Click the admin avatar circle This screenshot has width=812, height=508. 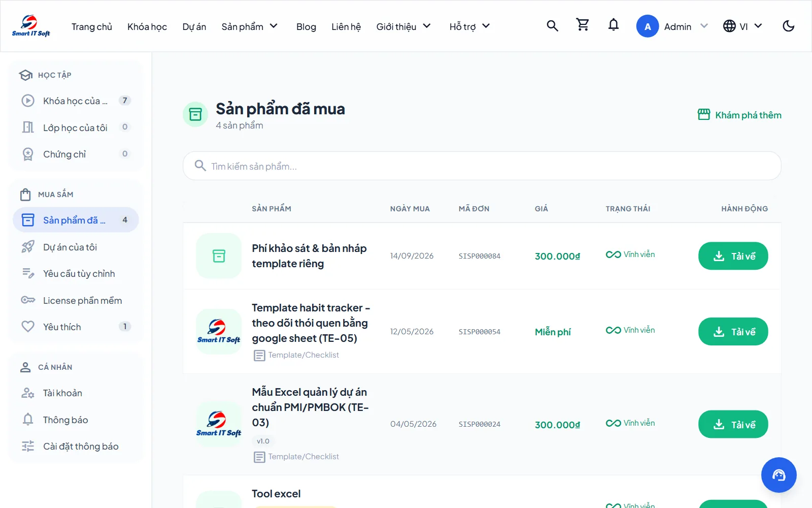648,26
